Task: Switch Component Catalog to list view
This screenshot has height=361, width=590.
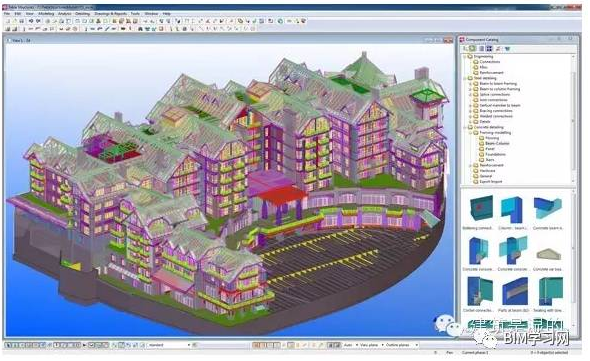Action: point(481,49)
